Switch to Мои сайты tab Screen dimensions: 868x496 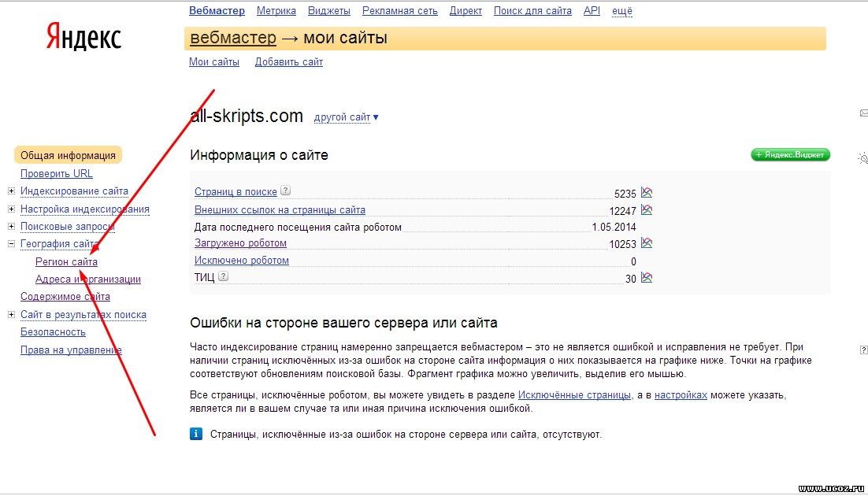point(214,62)
